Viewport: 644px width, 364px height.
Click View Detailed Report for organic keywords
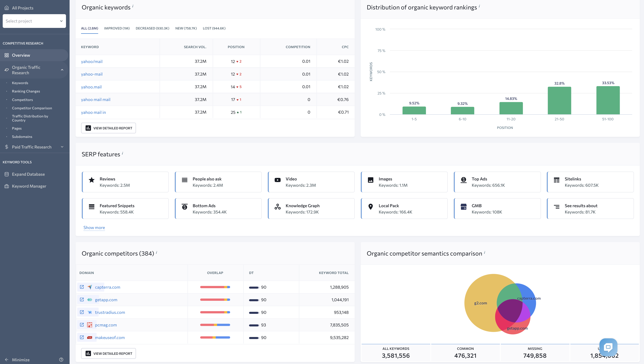click(x=109, y=128)
